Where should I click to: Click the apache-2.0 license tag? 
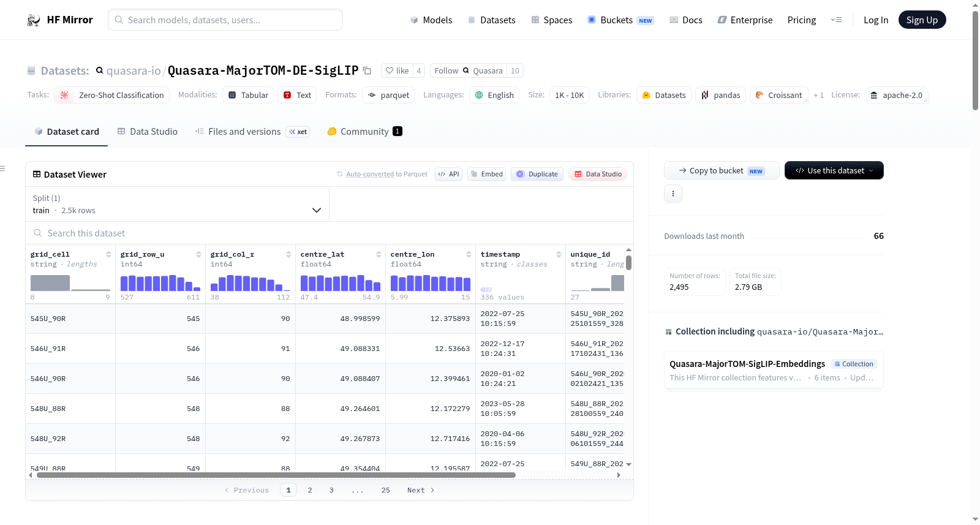coord(897,95)
